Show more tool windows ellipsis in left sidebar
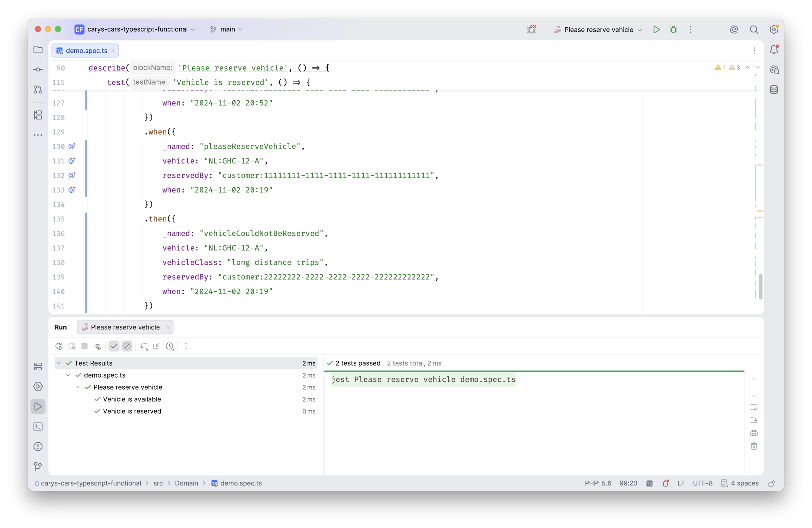The image size is (812, 528). 38,135
